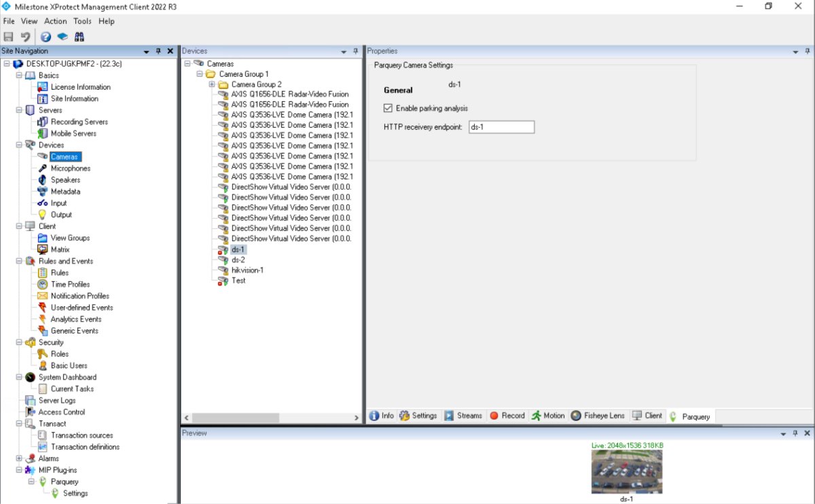
Task: Select the Microphones device icon
Action: (43, 168)
